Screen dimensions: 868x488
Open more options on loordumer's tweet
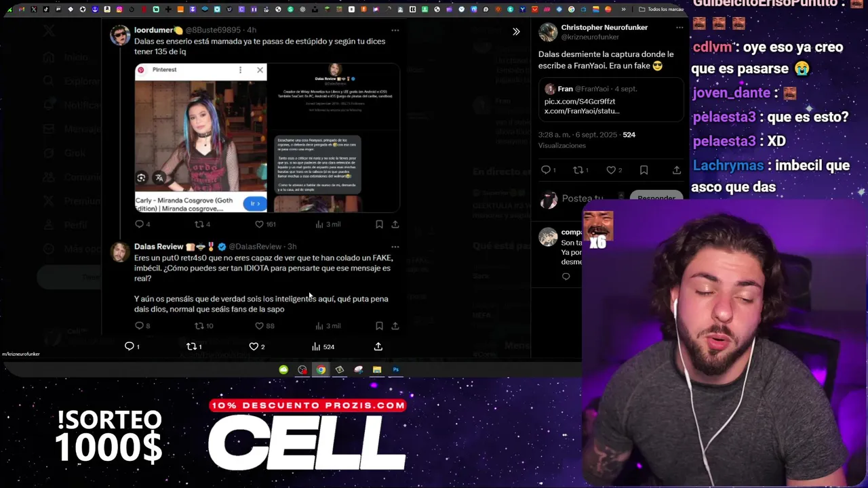pyautogui.click(x=395, y=30)
